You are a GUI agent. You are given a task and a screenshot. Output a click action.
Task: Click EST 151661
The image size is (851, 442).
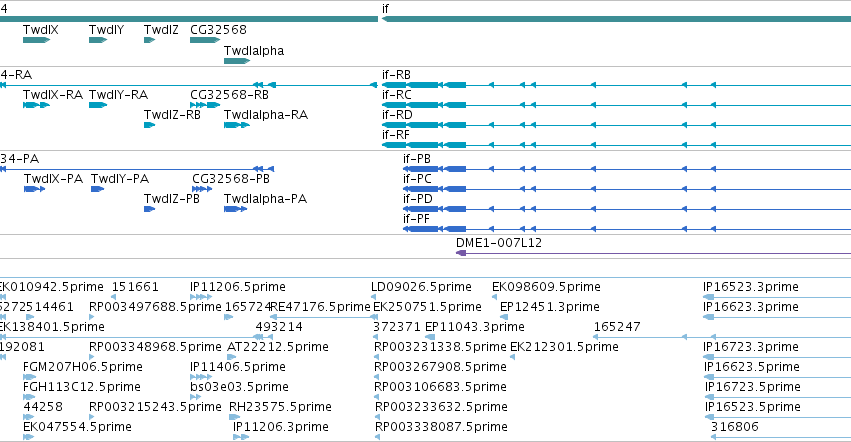113,297
